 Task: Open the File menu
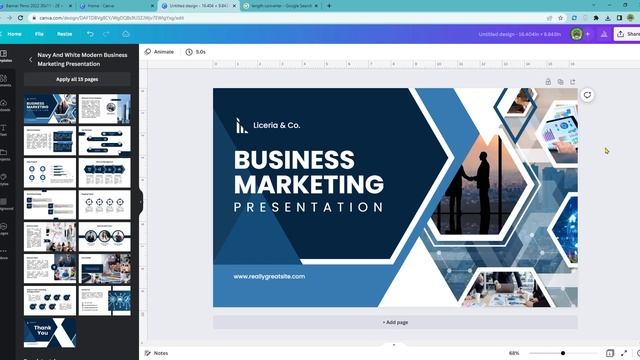(x=39, y=34)
